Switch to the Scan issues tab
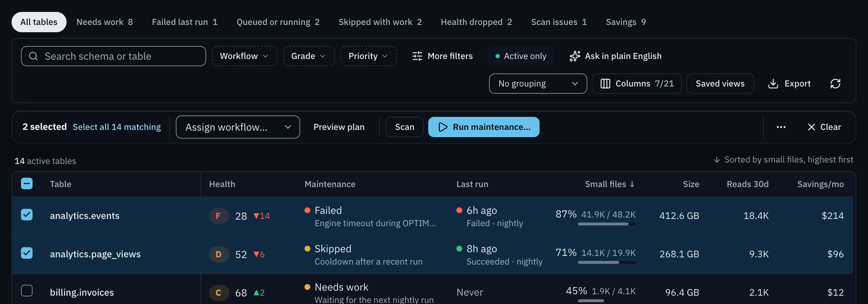868x304 pixels. [559, 22]
